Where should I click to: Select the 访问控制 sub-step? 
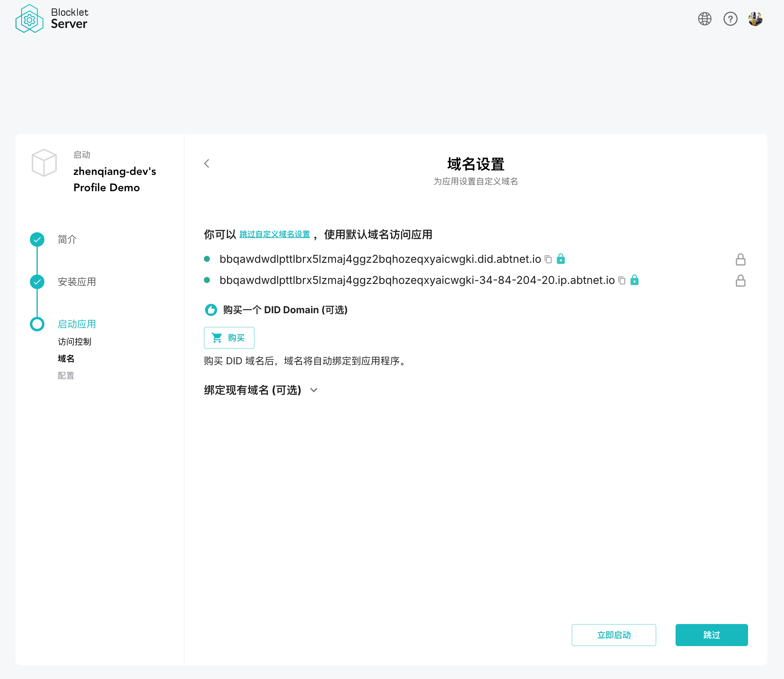[74, 342]
